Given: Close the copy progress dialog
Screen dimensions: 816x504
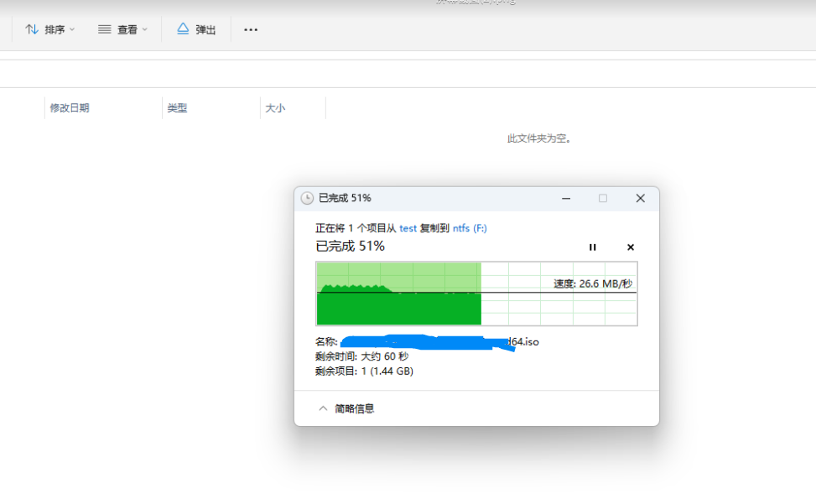Looking at the screenshot, I should click(640, 198).
